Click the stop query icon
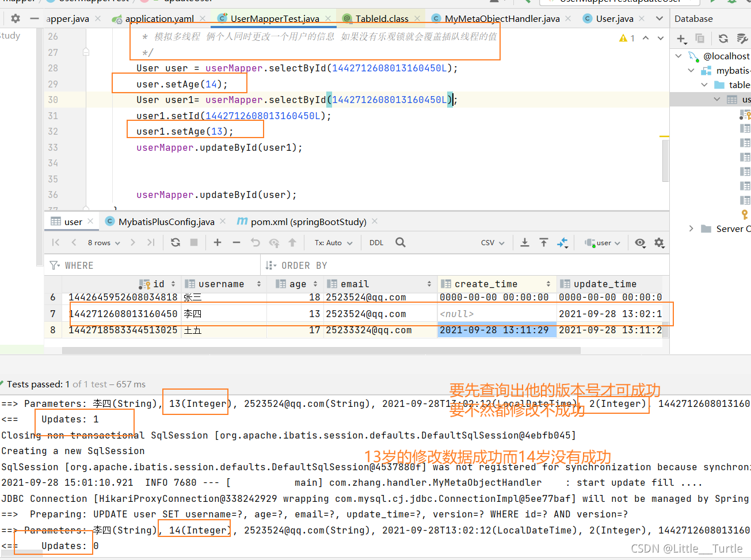This screenshot has width=751, height=560. click(x=194, y=242)
